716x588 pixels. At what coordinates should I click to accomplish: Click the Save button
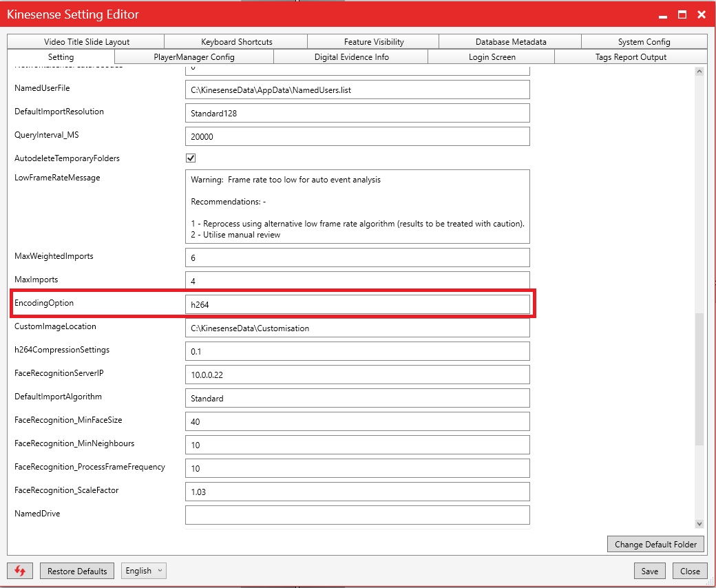click(x=649, y=571)
